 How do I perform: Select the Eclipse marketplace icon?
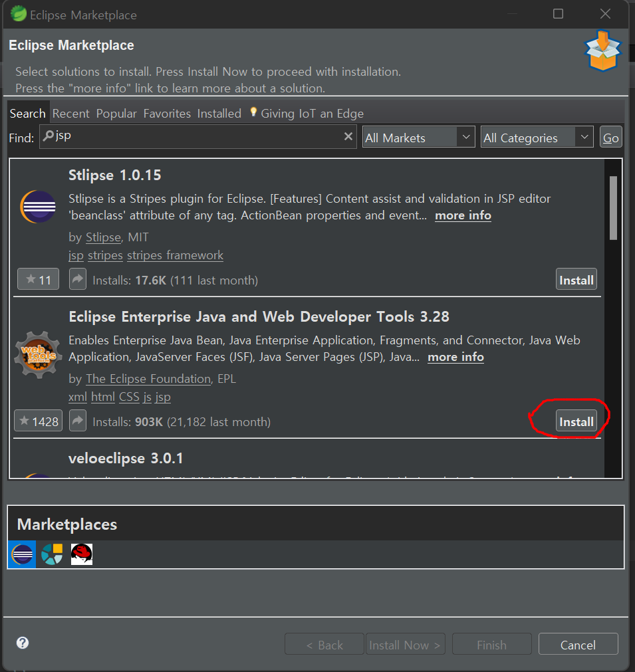pyautogui.click(x=23, y=554)
